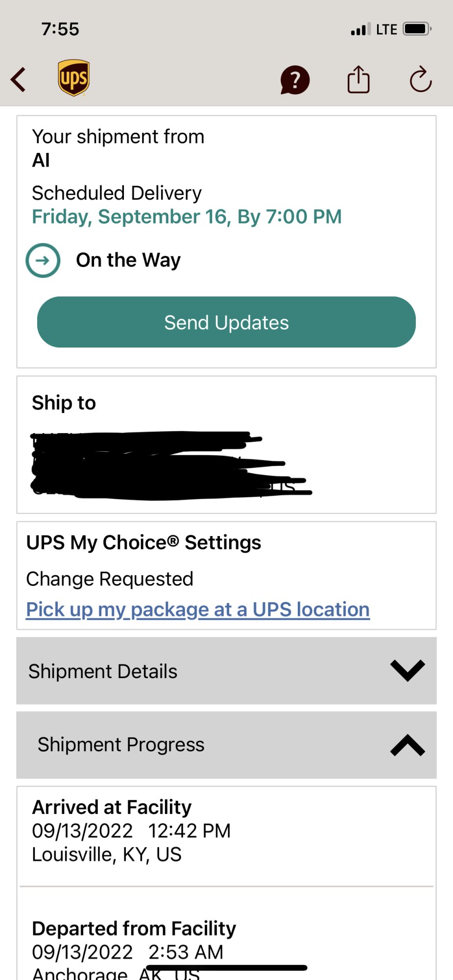
Task: Tap the Scheduled Delivery date text
Action: click(x=187, y=217)
